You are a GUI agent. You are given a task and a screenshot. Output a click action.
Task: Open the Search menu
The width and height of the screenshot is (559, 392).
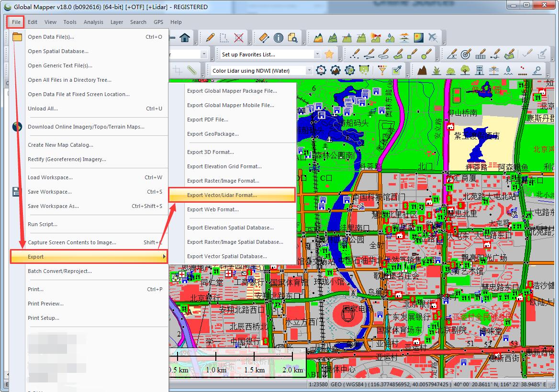(138, 22)
